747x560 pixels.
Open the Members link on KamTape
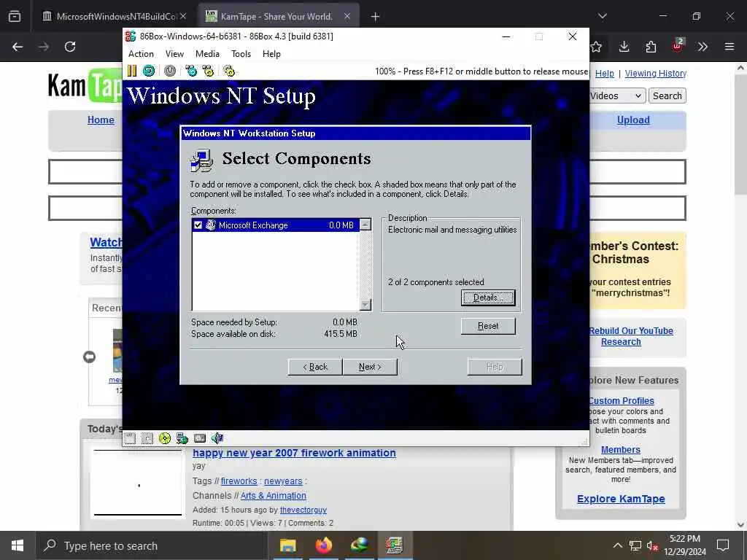tap(620, 449)
